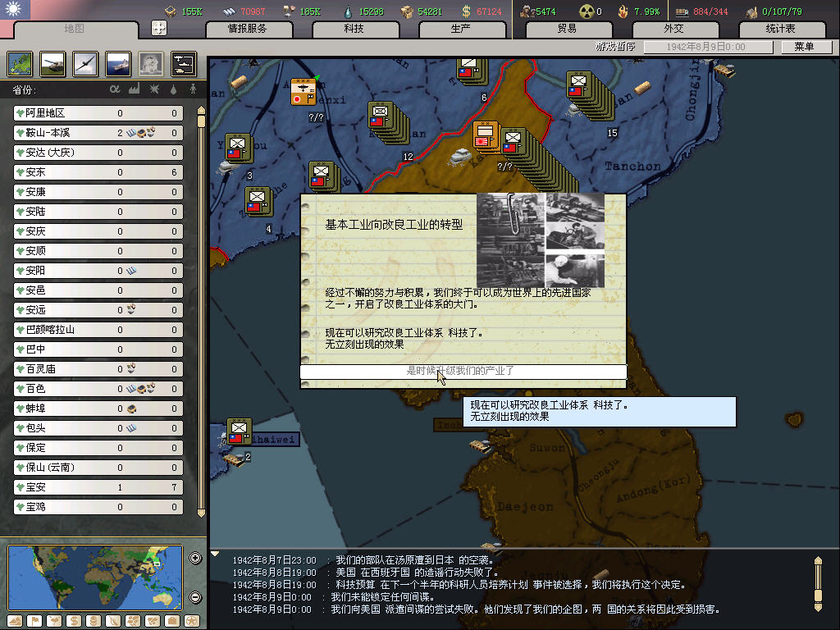Click the world minimap thumbnail

[95, 577]
